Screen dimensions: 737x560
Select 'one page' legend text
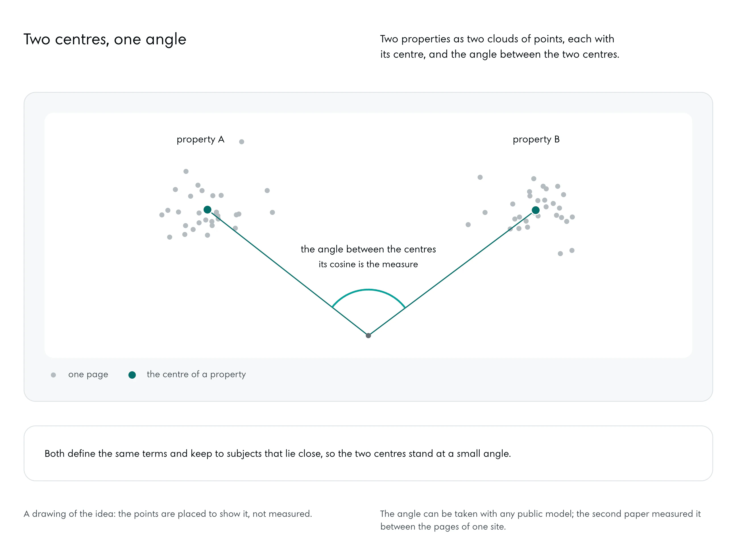click(88, 374)
